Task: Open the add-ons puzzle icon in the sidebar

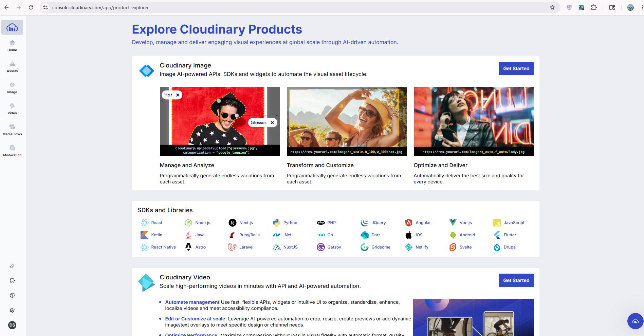Action: point(12,280)
